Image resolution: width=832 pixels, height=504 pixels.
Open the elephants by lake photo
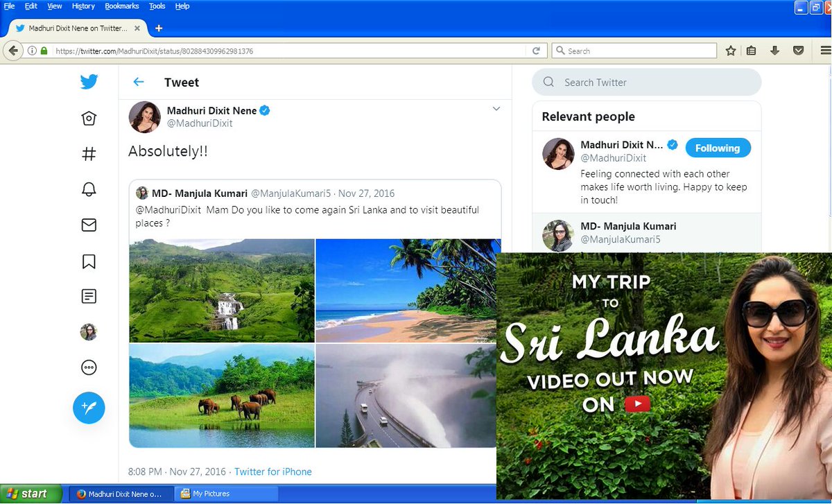point(222,396)
